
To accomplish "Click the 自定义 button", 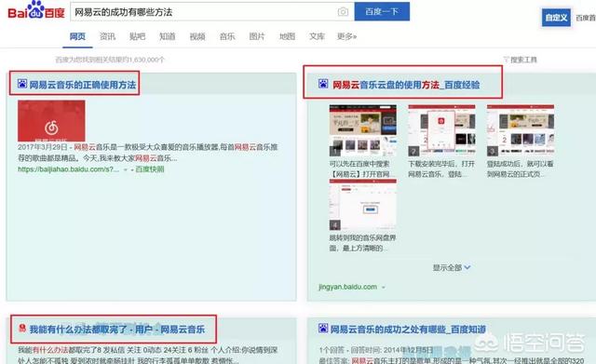I will (x=556, y=18).
